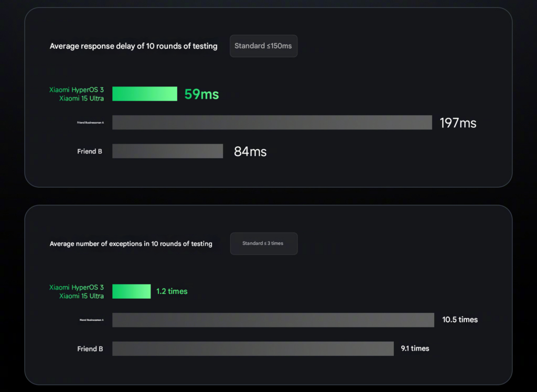Select the gray 9.1 times exceptions bar

tap(253, 349)
